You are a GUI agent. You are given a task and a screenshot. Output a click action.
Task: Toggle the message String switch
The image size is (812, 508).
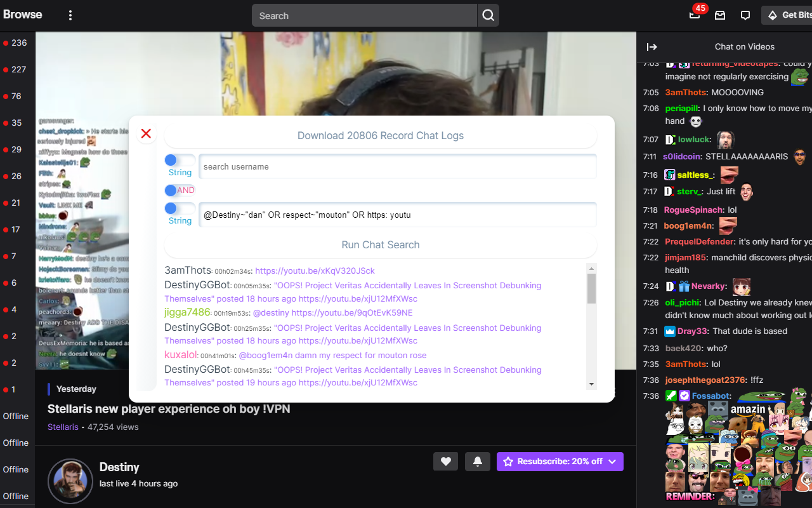tap(180, 209)
